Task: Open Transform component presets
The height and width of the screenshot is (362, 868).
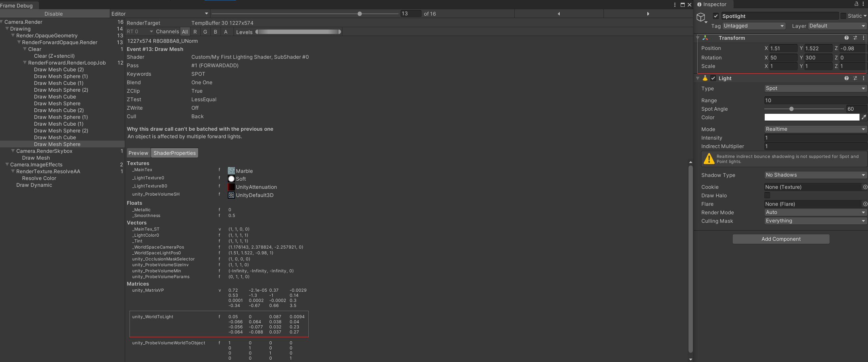Action: 855,38
